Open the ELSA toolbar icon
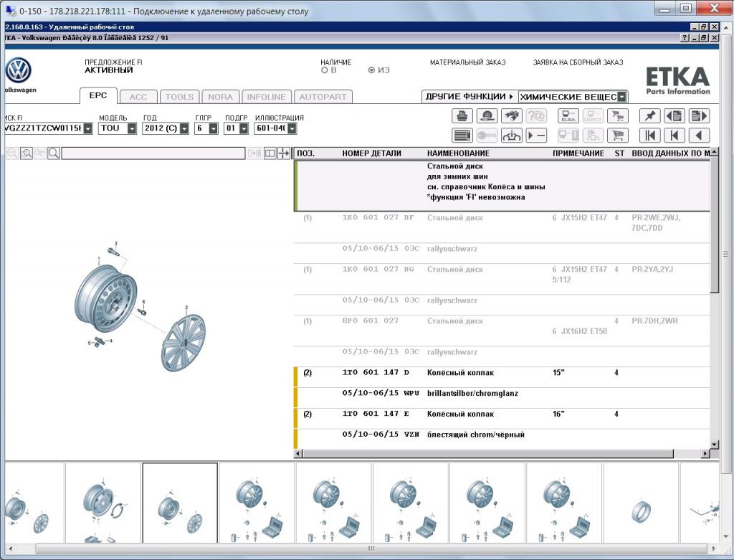 coord(568,115)
